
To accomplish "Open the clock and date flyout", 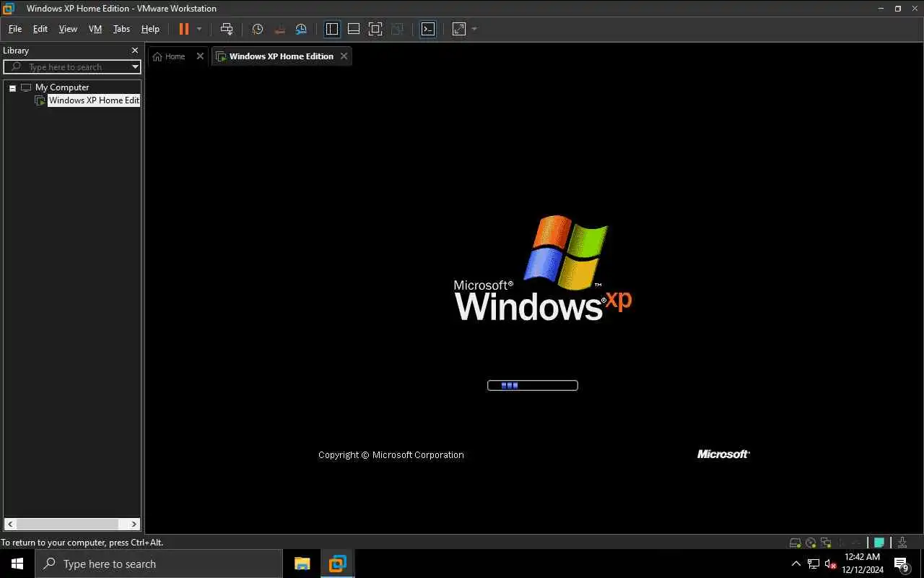I will pyautogui.click(x=863, y=564).
